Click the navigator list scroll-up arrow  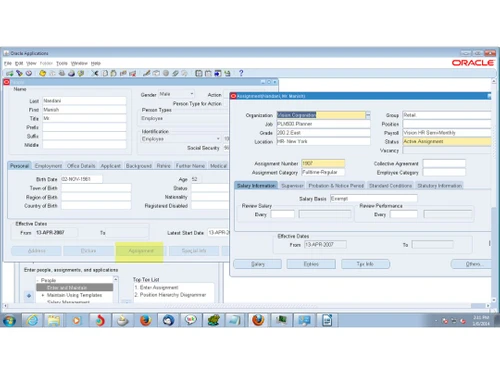pyautogui.click(x=116, y=279)
